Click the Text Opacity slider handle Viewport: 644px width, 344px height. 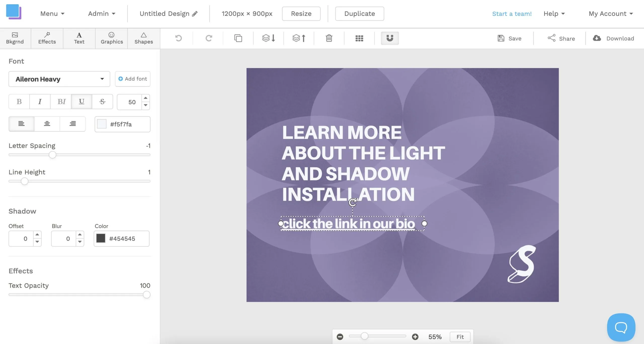146,294
